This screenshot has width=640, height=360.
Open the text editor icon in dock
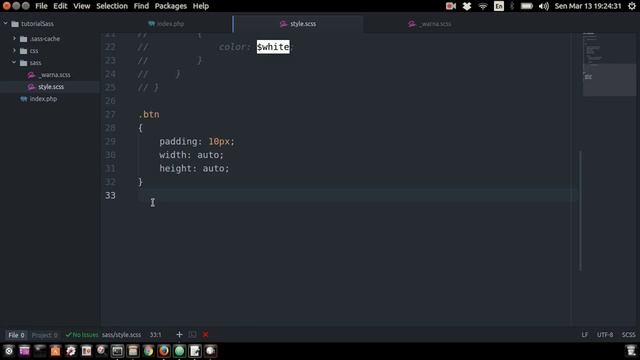click(195, 351)
